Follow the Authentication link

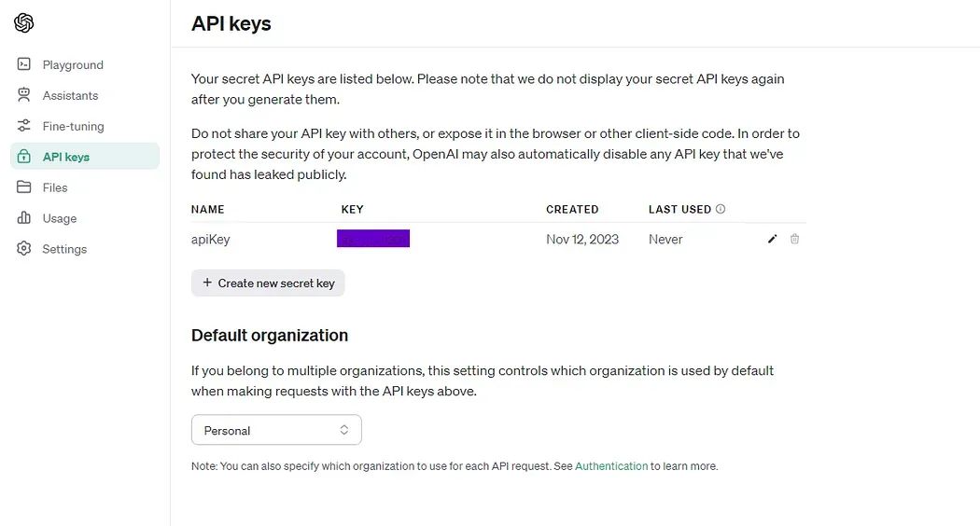point(611,466)
